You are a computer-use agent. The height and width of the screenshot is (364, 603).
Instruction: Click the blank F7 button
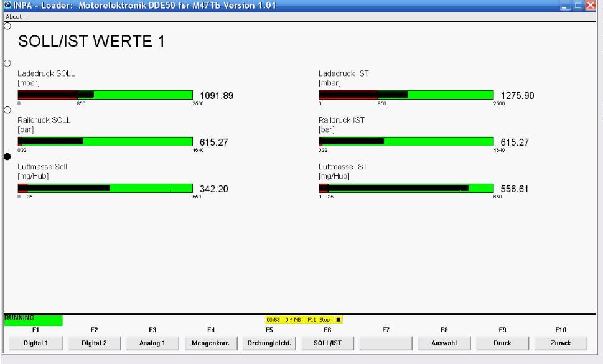[x=386, y=343]
